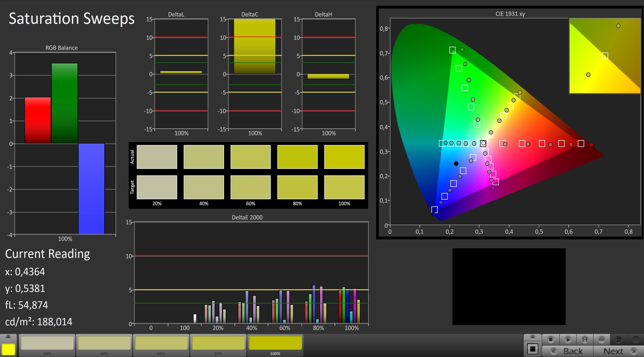Click the refresh arrows icon
This screenshot has width=644, height=357.
[619, 340]
